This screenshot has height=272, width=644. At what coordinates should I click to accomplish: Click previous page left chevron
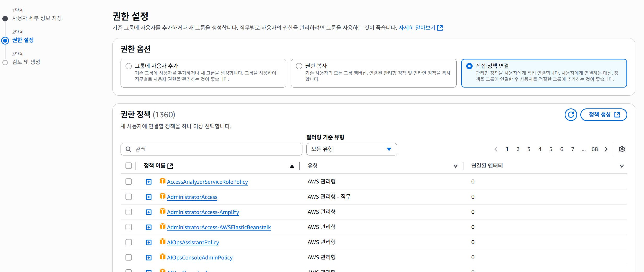(x=496, y=149)
